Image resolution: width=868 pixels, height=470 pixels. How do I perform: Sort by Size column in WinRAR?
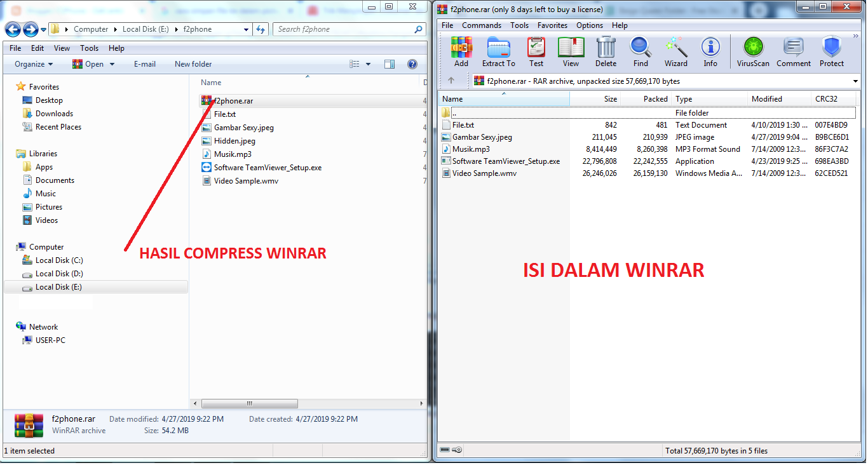595,99
